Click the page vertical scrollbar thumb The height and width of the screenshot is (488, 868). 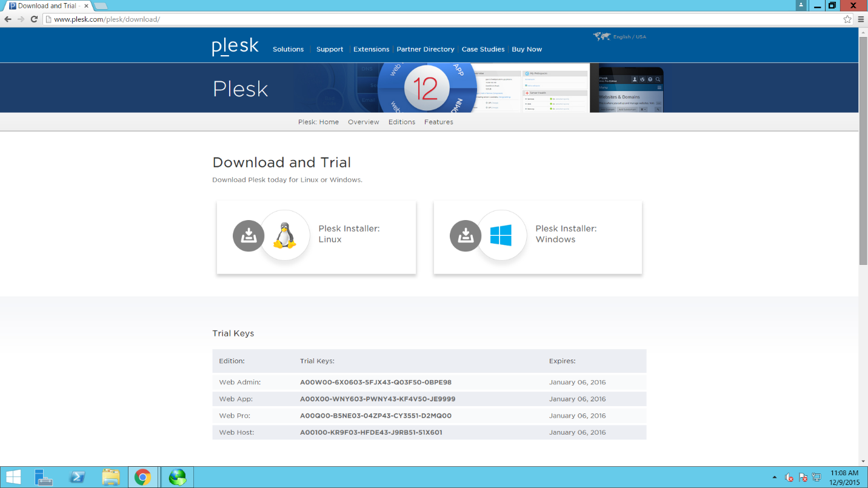point(863,150)
